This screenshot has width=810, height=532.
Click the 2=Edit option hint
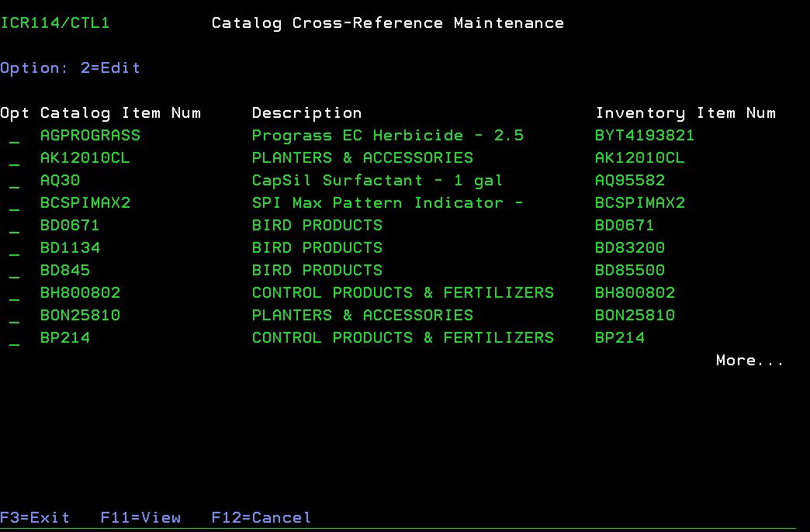click(110, 68)
